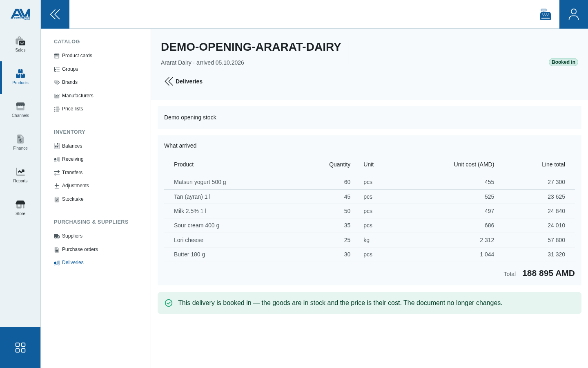Open Product cards in the Catalog menu
Image resolution: width=588 pixels, height=368 pixels.
coord(77,56)
